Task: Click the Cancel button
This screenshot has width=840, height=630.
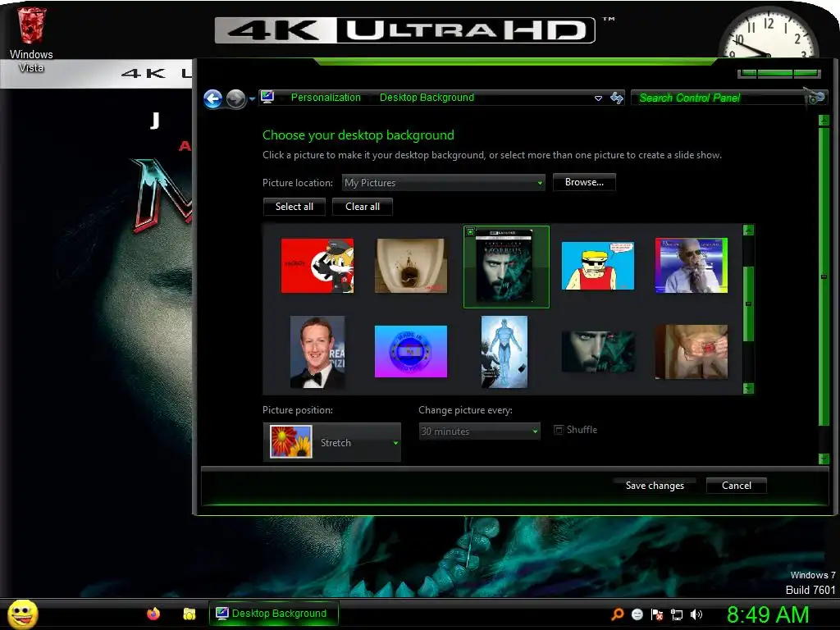Action: coord(736,486)
